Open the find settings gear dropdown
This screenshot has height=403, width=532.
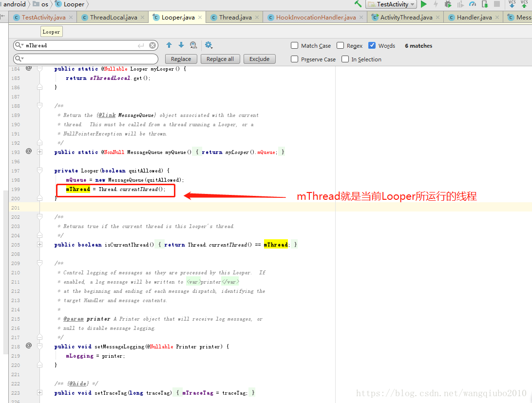coord(209,45)
